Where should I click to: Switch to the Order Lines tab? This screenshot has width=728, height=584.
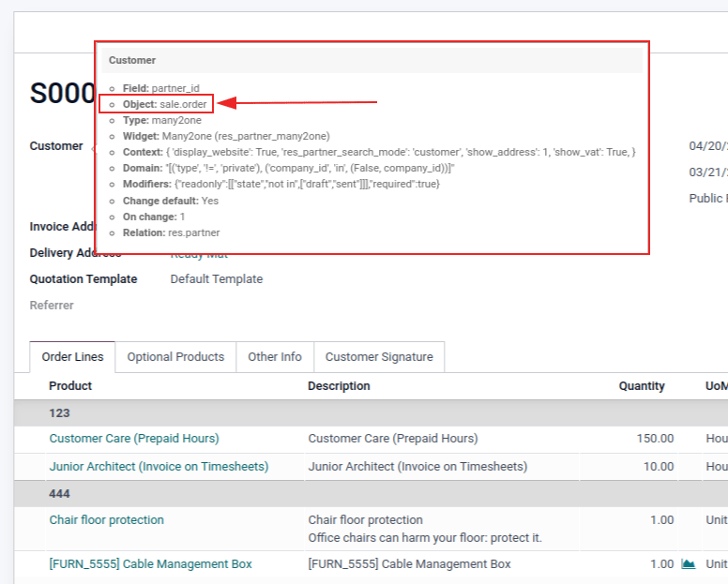coord(72,357)
